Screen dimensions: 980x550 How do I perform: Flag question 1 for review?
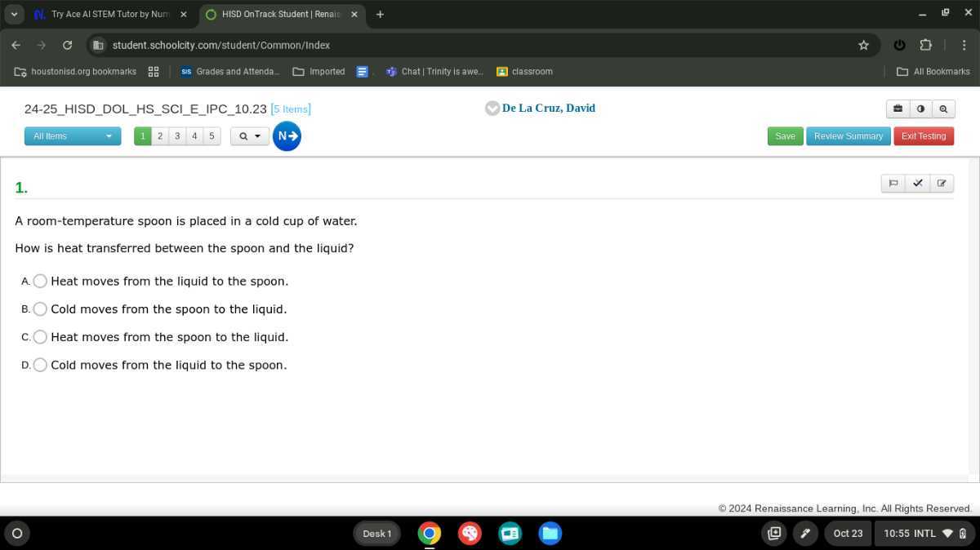point(893,183)
